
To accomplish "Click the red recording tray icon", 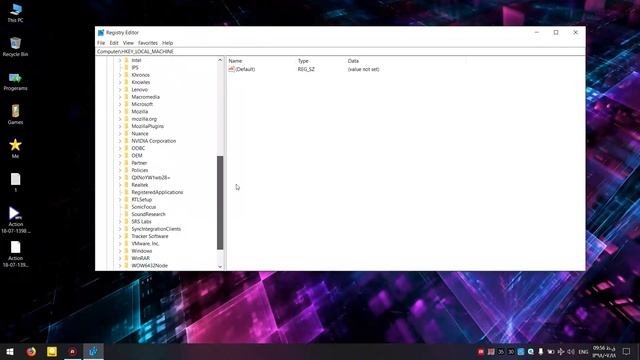I will [481, 352].
